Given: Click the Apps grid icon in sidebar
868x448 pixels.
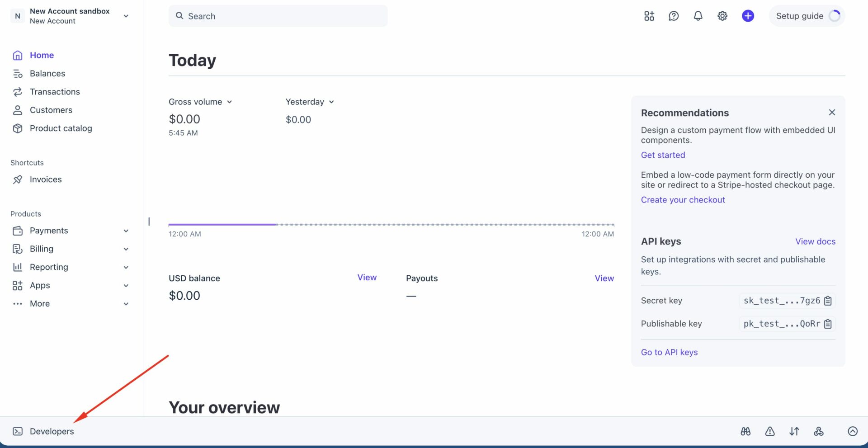Looking at the screenshot, I should [18, 286].
